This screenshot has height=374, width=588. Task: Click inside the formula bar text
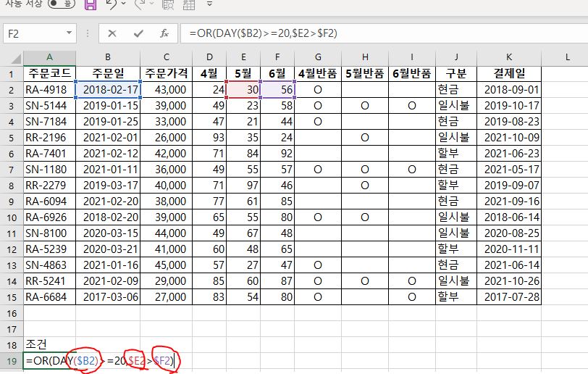[x=362, y=33]
